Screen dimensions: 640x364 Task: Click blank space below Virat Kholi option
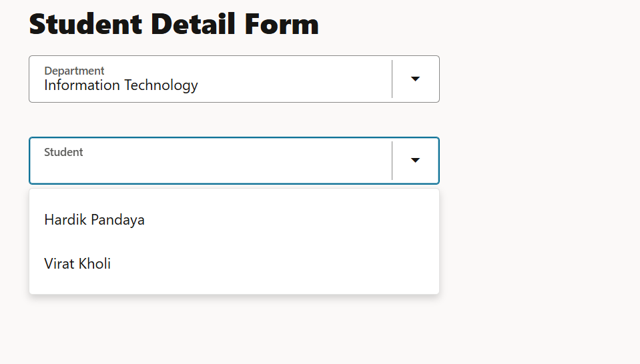pyautogui.click(x=234, y=287)
